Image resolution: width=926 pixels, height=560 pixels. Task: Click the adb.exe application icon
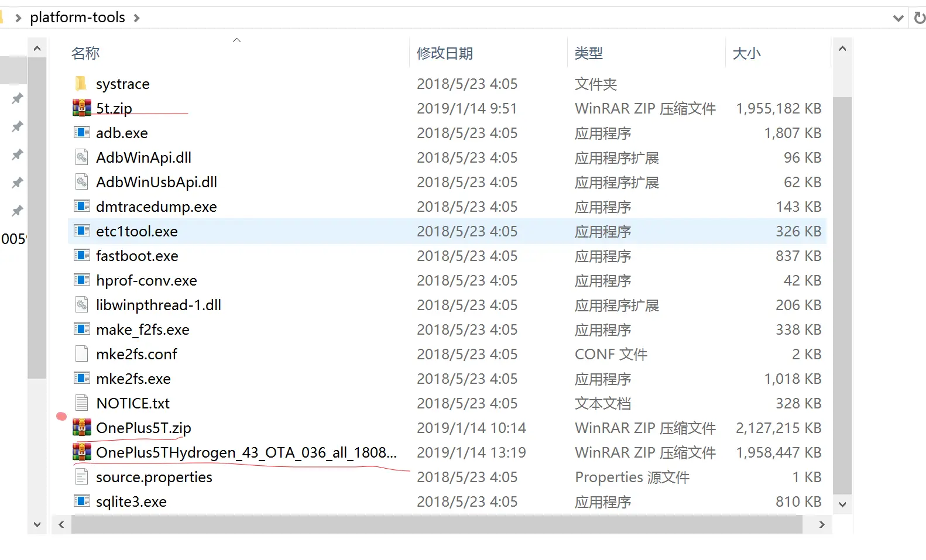[81, 133]
